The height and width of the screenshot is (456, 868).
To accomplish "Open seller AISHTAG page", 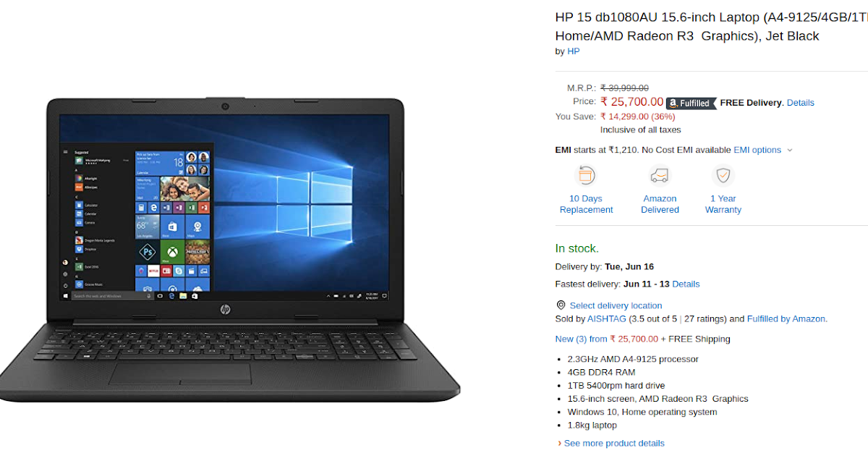I will (606, 318).
